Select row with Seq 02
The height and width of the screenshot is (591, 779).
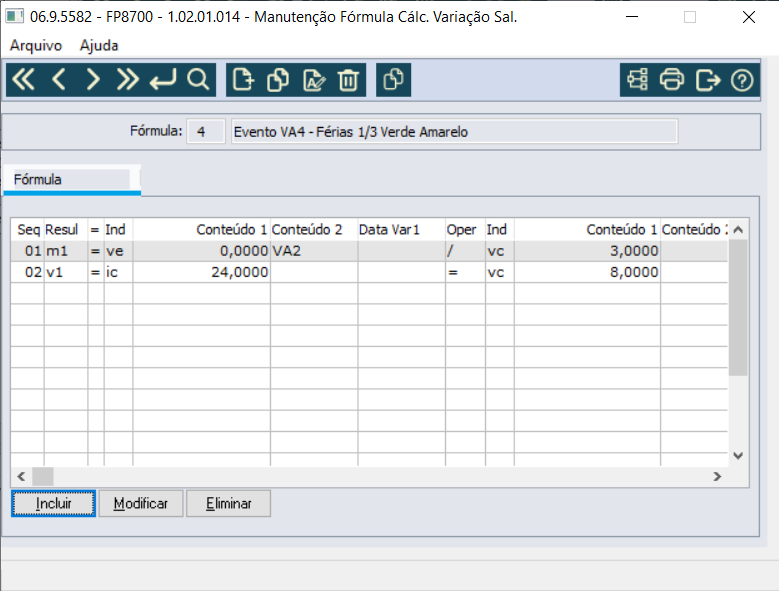[369, 272]
